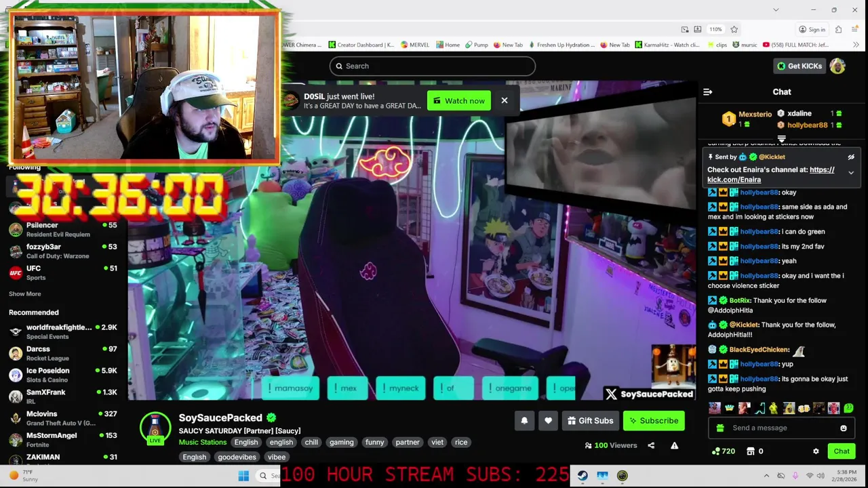Open Ice Poseidon recommended channel
The width and height of the screenshot is (868, 488).
pyautogui.click(x=62, y=375)
